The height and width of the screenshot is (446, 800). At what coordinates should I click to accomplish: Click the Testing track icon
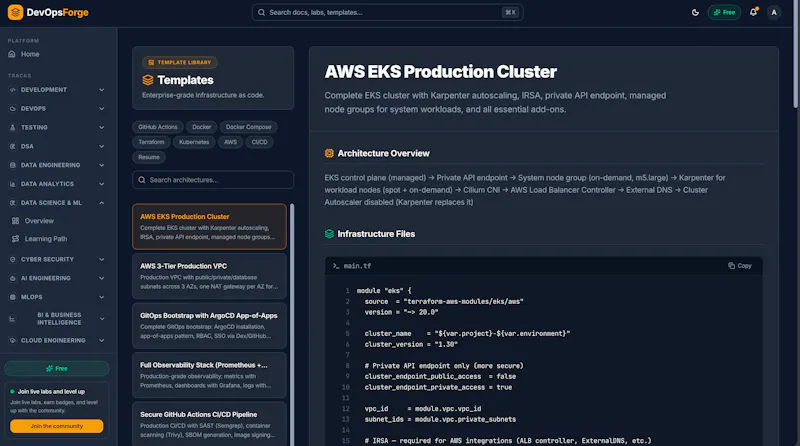(13, 128)
